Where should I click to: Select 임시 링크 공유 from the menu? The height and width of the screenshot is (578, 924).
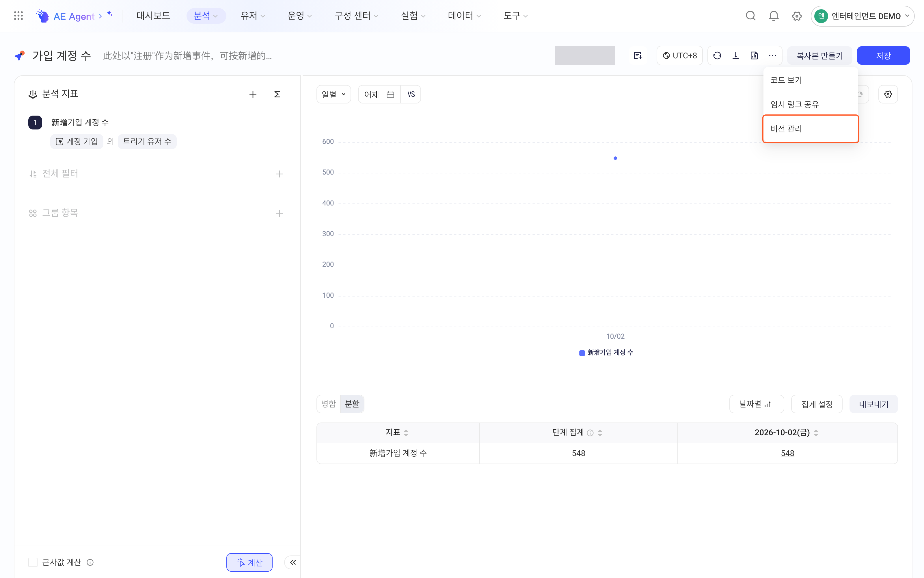point(811,104)
